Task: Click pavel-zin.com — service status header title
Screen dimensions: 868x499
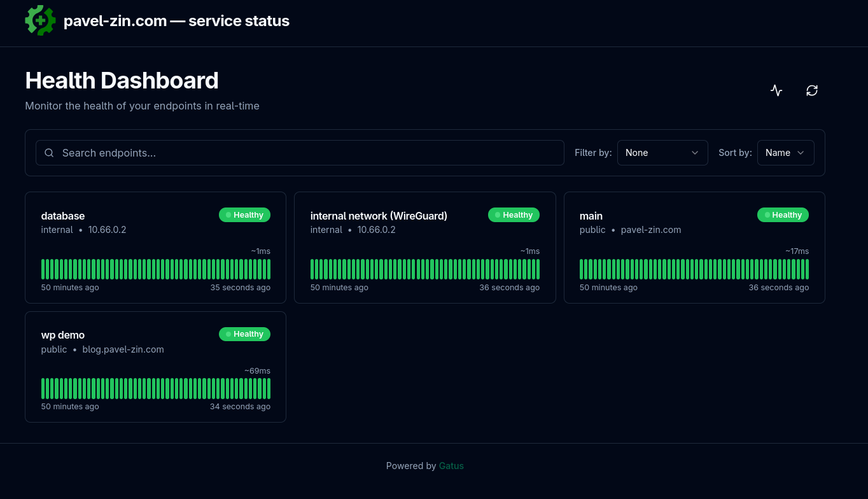Action: [x=176, y=21]
